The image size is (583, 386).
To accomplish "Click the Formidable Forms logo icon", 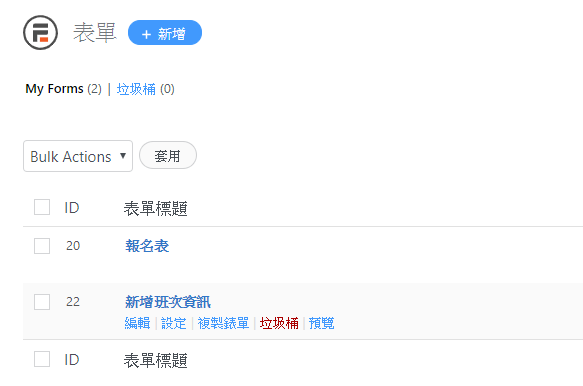I will point(41,33).
